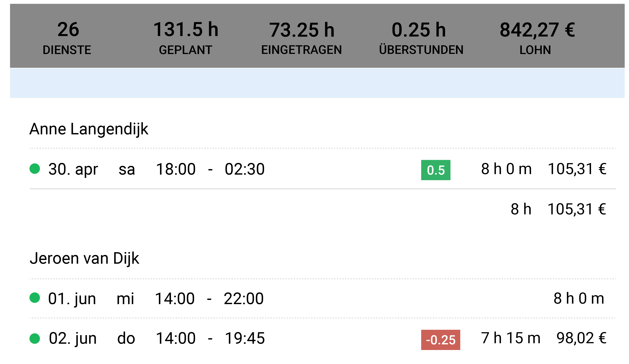Click the 19:45 end time on 02. jun
This screenshot has width=629, height=364.
[245, 338]
